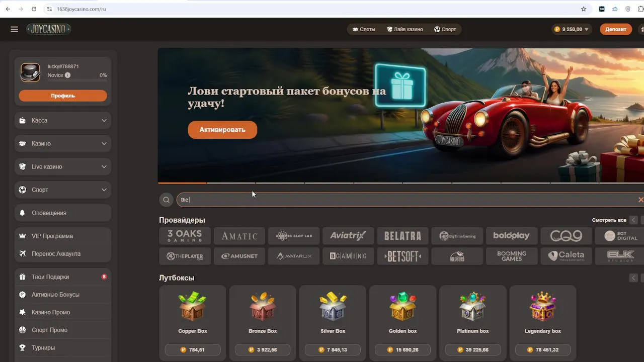Image resolution: width=644 pixels, height=362 pixels.
Task: Open the balance 9 250,00 dropdown
Action: [x=572, y=29]
